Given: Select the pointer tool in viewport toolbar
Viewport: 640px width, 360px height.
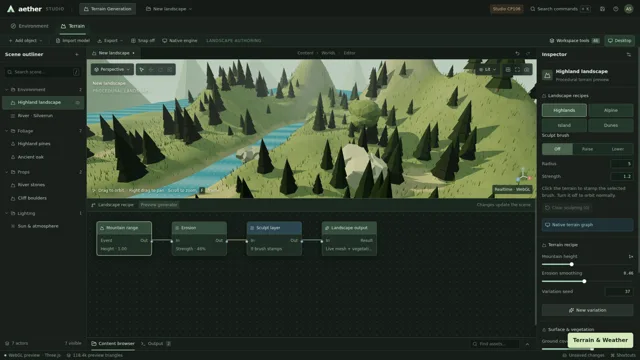Looking at the screenshot, I should point(142,69).
